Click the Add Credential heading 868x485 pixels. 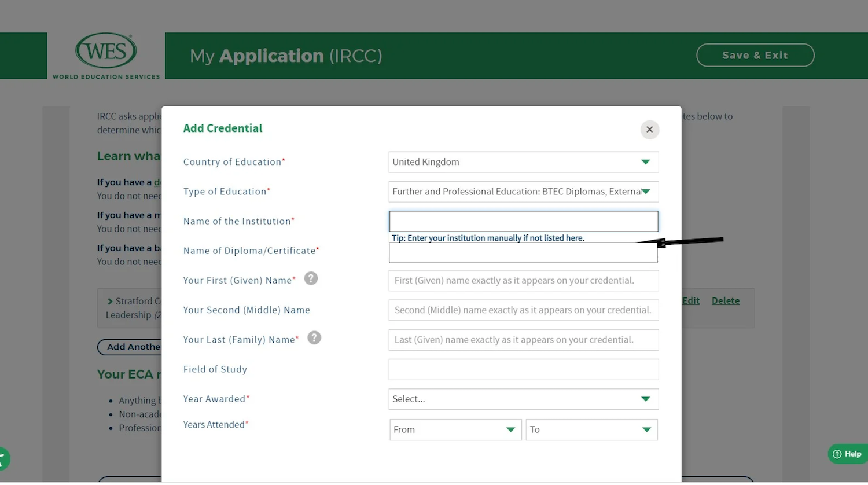click(223, 128)
